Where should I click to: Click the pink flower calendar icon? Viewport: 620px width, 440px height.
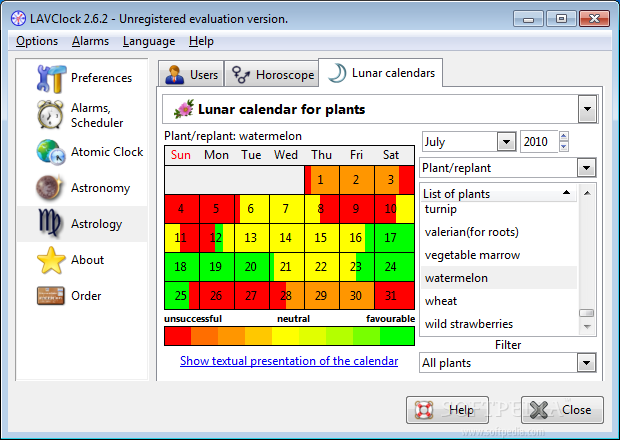coord(184,109)
